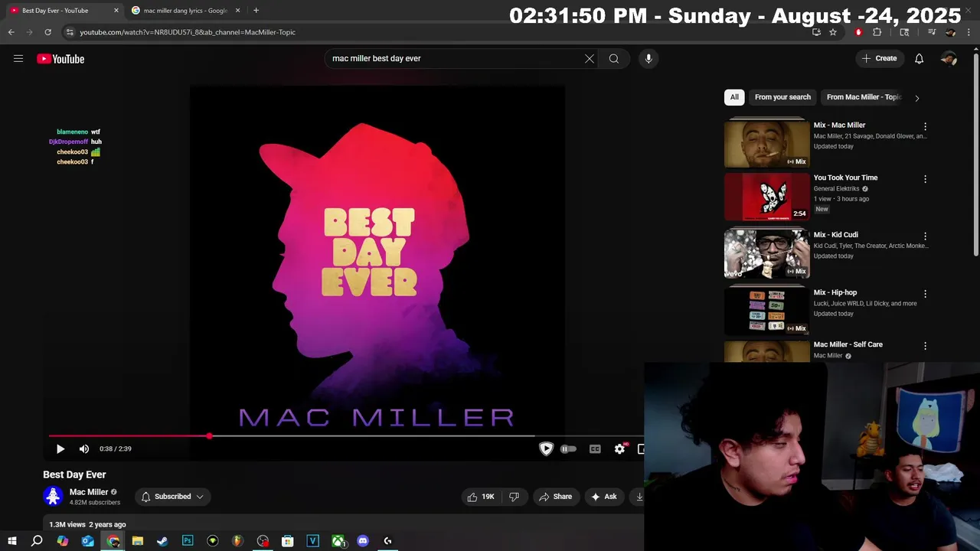The height and width of the screenshot is (551, 980).
Task: Open a new browser tab with plus
Action: tap(256, 11)
